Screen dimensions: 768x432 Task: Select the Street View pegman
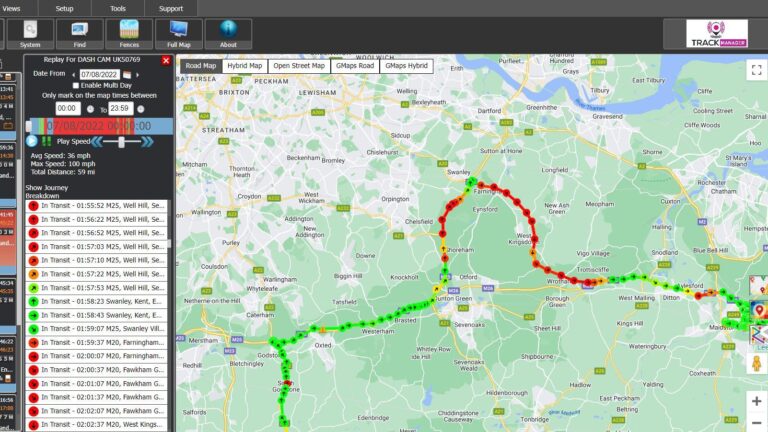[x=756, y=364]
